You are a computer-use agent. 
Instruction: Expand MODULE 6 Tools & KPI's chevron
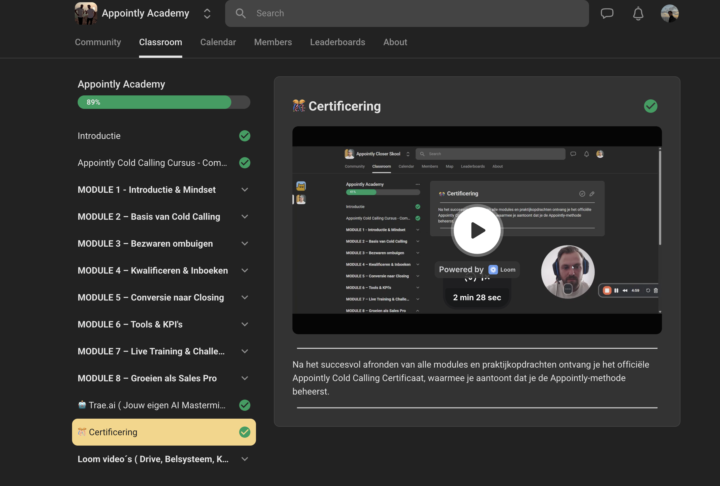(x=245, y=324)
